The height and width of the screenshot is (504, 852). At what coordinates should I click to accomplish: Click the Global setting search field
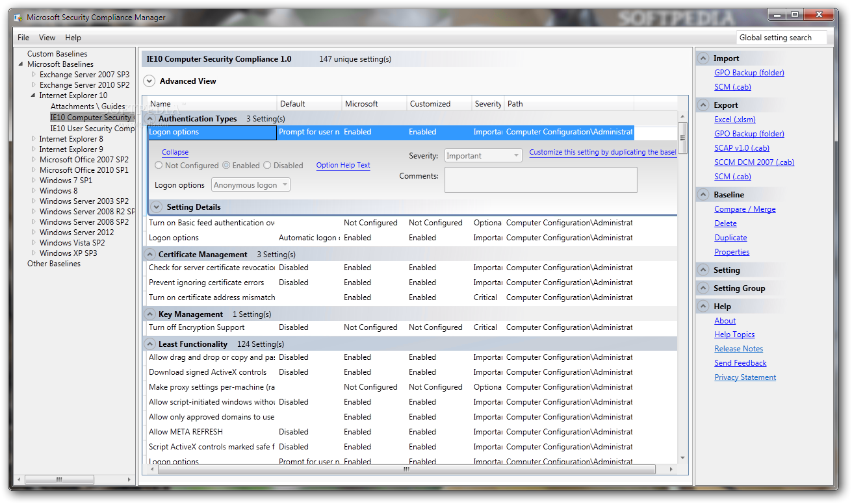[x=782, y=38]
